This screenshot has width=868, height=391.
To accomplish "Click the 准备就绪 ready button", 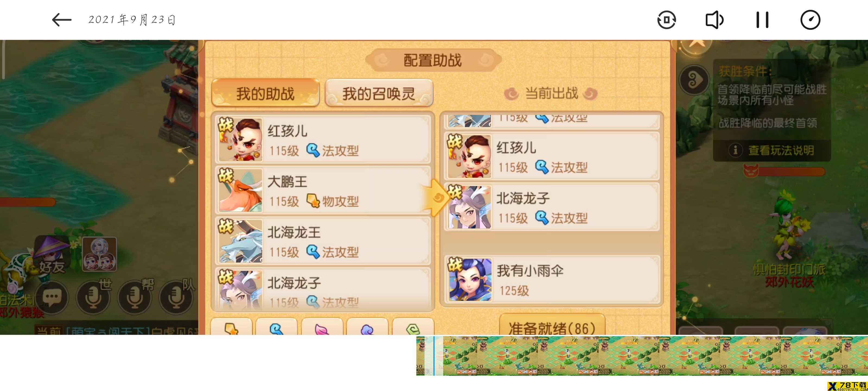I will coord(552,327).
